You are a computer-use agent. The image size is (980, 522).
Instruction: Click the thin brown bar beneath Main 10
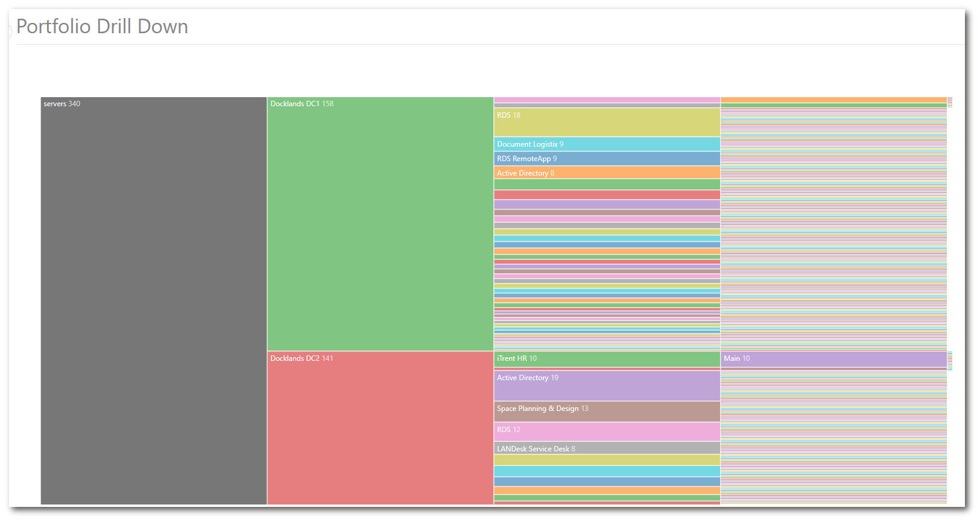(x=833, y=369)
